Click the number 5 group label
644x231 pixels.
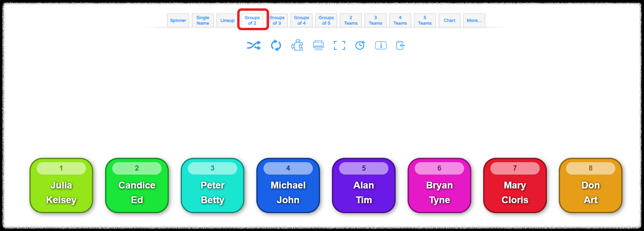click(x=364, y=168)
